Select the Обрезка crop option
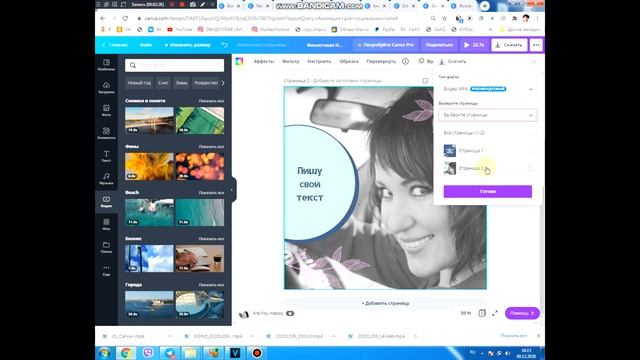Screen dimensions: 640x360 (x=349, y=61)
